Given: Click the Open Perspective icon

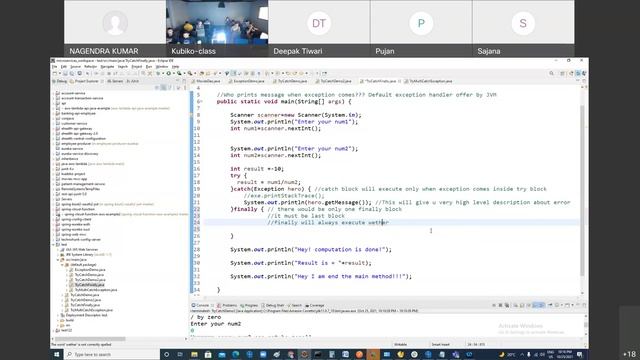Looking at the screenshot, I should pos(562,73).
